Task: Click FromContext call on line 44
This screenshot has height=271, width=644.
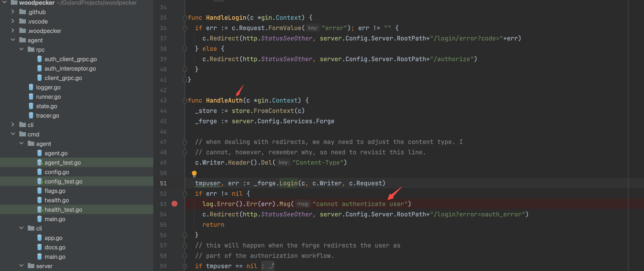Action: pos(274,111)
